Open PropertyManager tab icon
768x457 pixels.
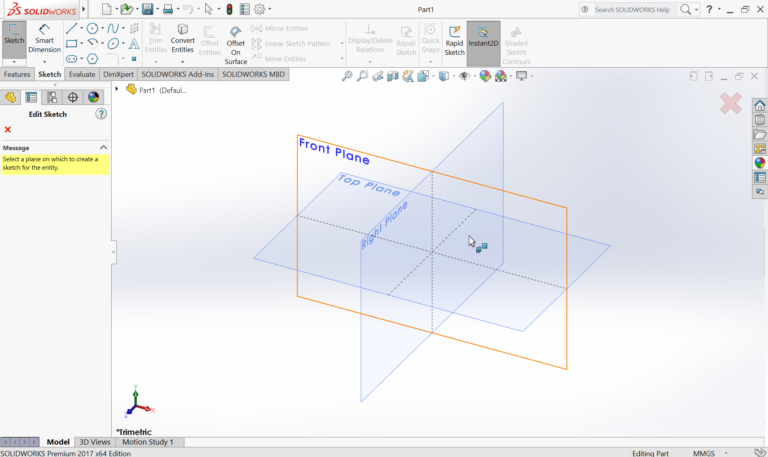point(31,97)
